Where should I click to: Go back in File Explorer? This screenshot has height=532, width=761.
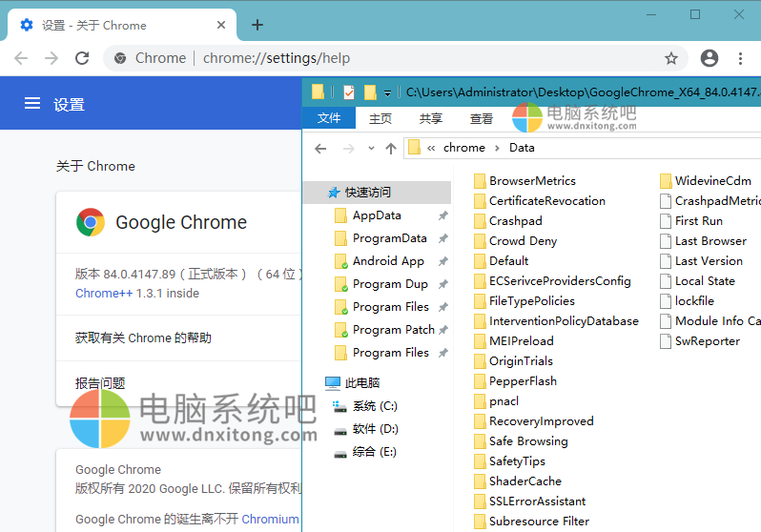(320, 149)
